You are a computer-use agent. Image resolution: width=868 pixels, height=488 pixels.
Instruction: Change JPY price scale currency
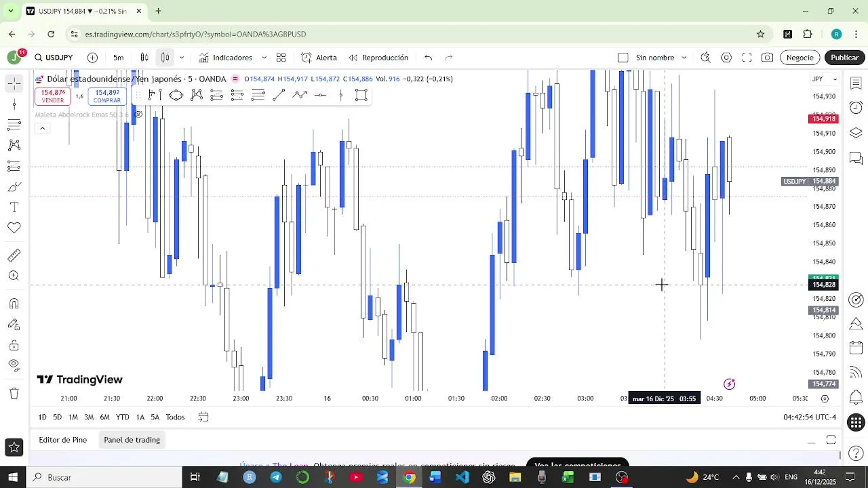pos(825,79)
